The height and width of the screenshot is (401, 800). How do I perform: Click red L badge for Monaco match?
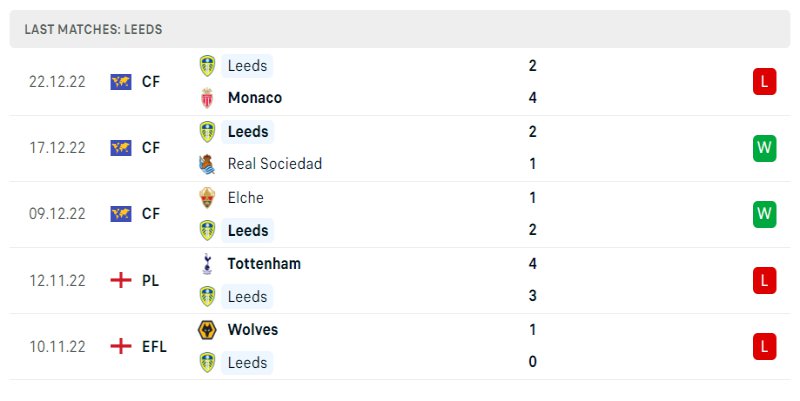[x=765, y=82]
